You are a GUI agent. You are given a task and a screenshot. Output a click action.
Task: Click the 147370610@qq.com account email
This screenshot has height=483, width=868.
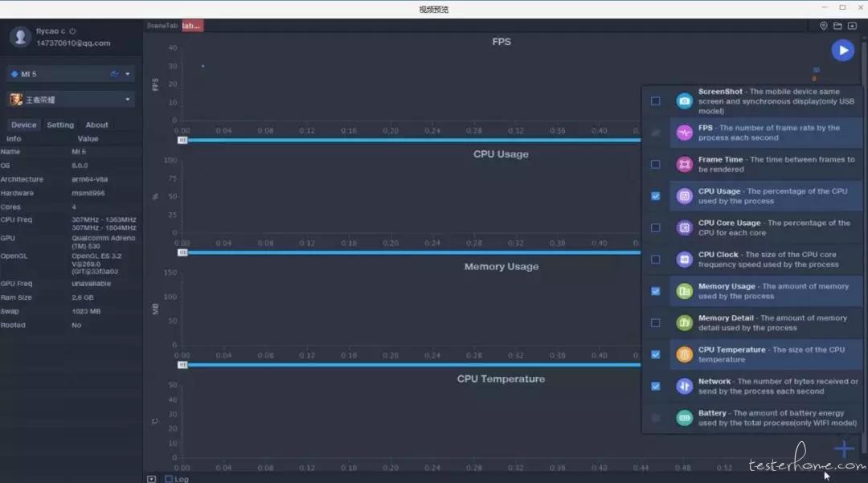tap(74, 43)
